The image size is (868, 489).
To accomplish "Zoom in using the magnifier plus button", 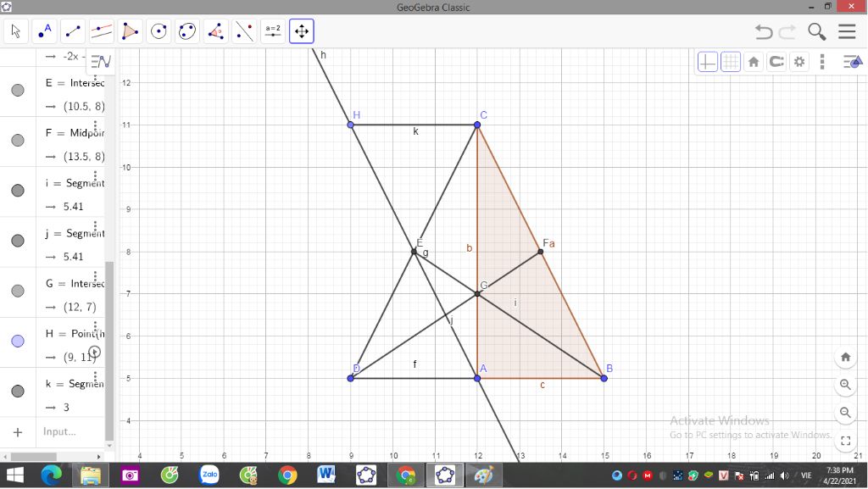I will point(845,385).
